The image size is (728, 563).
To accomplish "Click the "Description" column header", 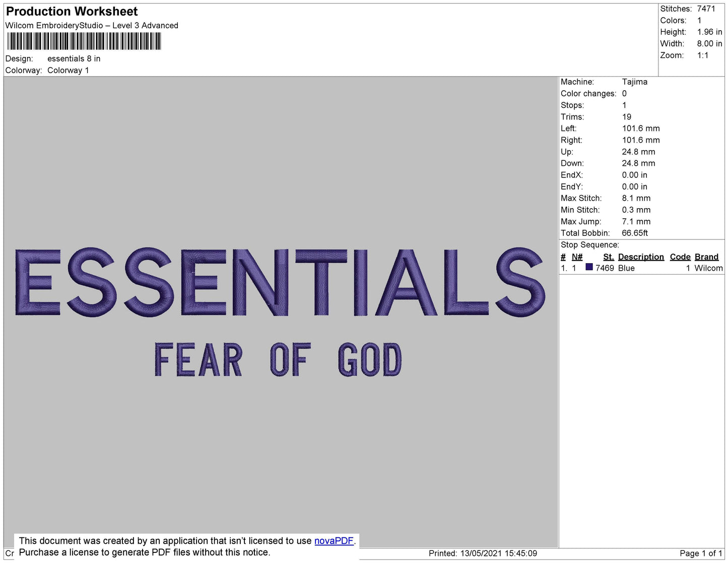I will tap(641, 257).
